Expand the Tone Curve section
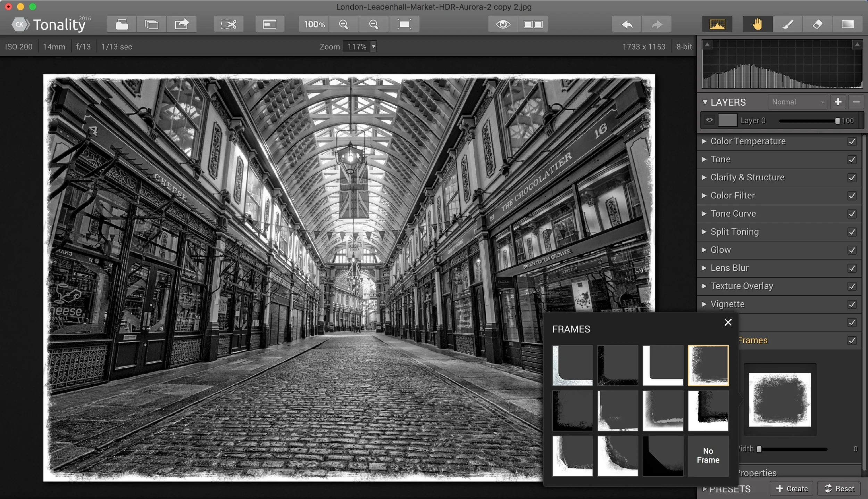Screen dimensions: 868x499 [704, 213]
